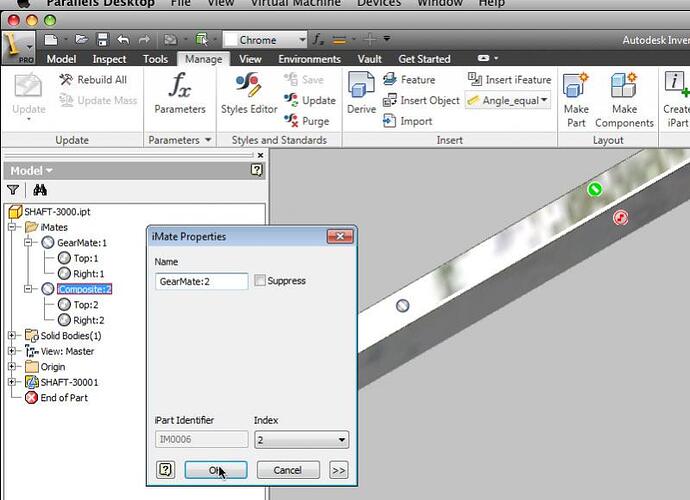Click the green iMate glyph on the shaft
This screenshot has height=500, width=690.
point(595,189)
